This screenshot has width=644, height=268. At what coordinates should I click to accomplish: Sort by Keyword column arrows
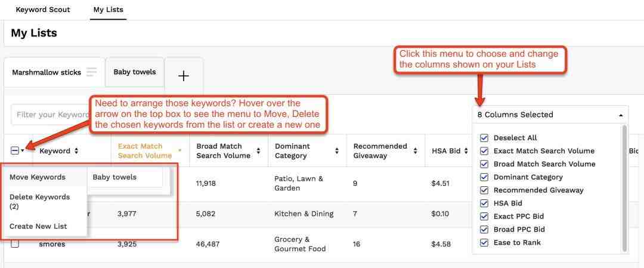pos(76,151)
